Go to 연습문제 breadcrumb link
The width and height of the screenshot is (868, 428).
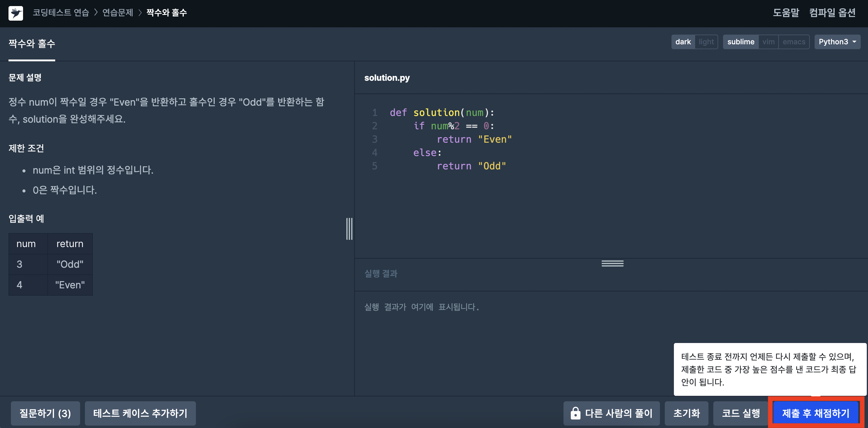(118, 13)
